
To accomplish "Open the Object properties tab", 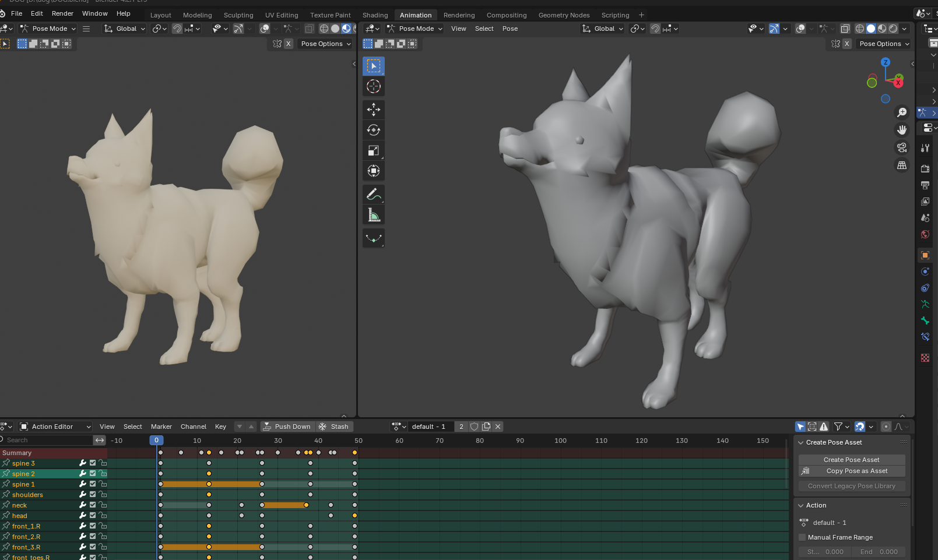I will click(925, 255).
